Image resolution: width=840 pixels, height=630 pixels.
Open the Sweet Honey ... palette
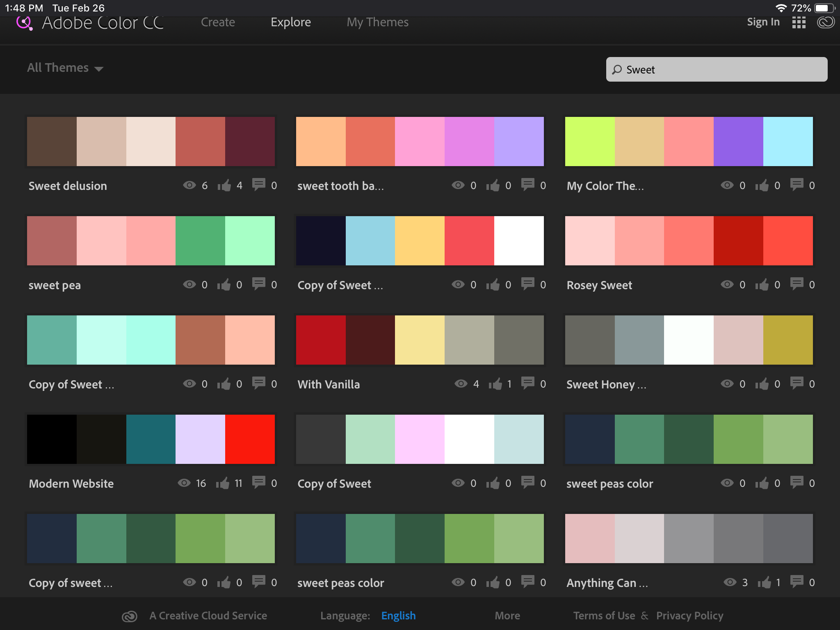tap(689, 340)
